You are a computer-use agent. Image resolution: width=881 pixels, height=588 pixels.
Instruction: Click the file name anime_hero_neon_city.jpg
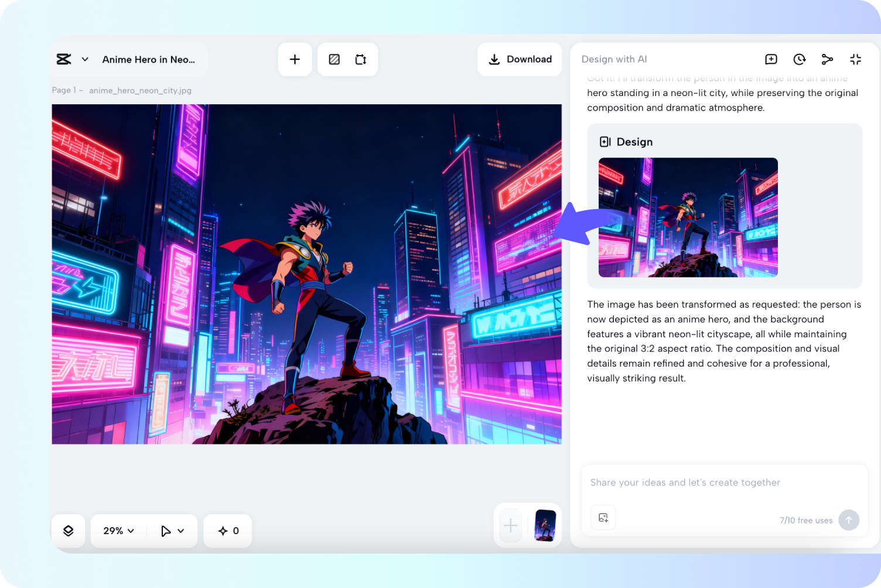141,91
